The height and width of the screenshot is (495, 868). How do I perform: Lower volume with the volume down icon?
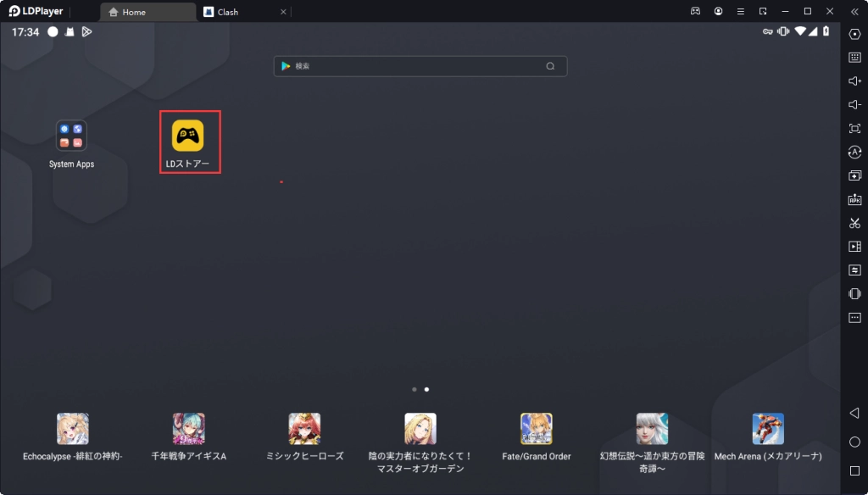click(854, 104)
